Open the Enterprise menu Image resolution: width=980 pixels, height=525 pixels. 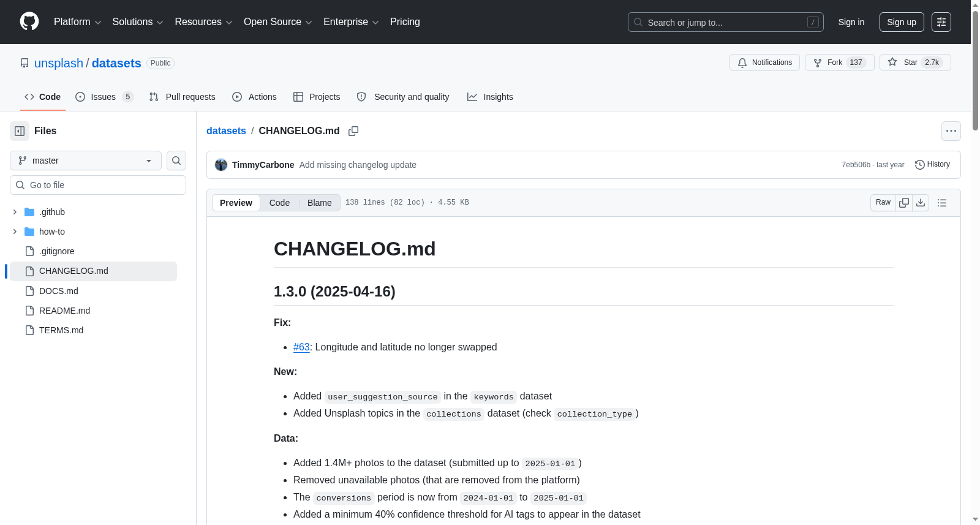point(351,22)
